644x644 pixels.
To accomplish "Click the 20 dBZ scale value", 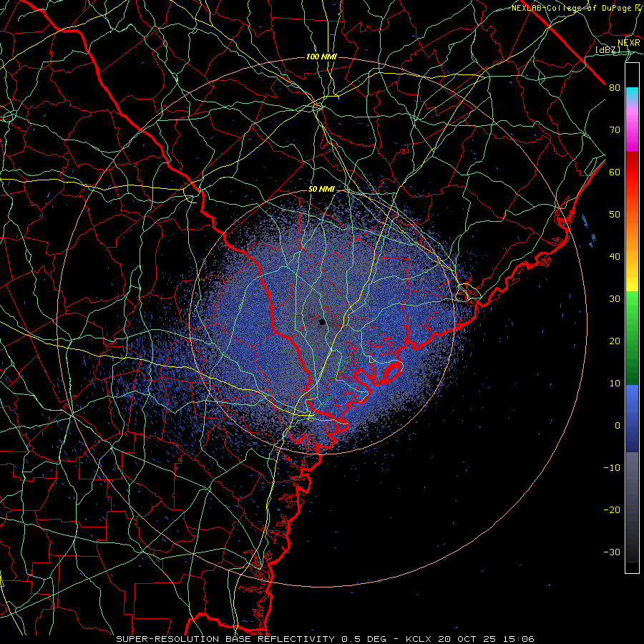I will click(615, 341).
